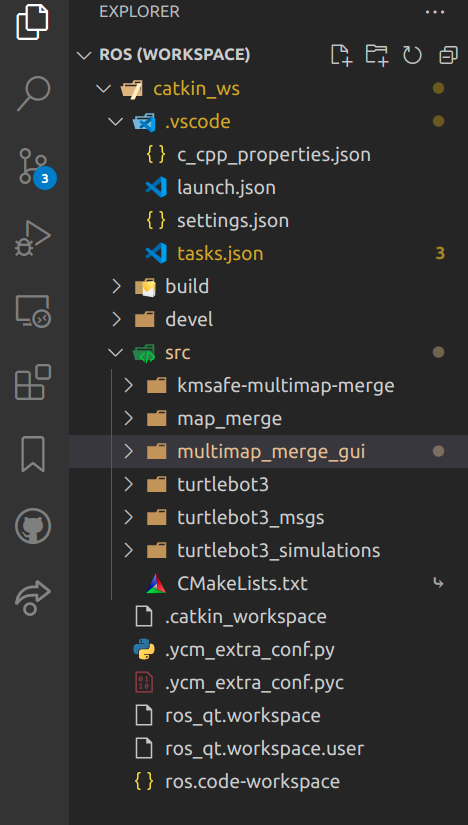
Task: Open the Remote Explorer view
Action: [x=33, y=311]
